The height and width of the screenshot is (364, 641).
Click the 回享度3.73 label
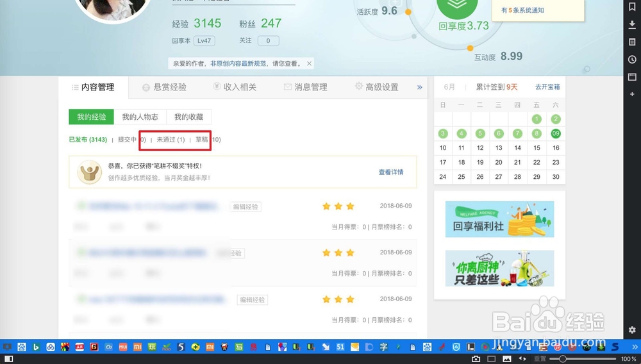click(x=463, y=26)
